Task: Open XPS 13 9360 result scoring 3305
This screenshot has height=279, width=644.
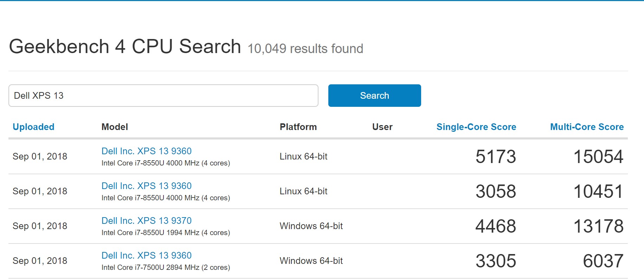Action: click(x=147, y=255)
